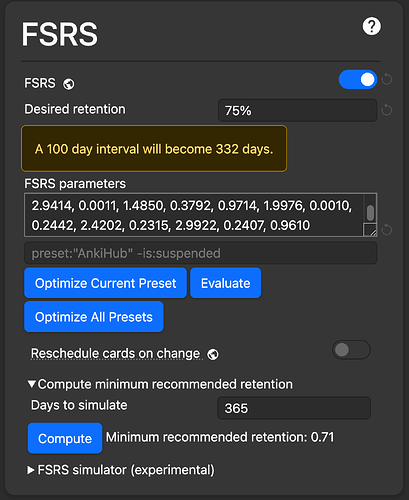Reset FSRS parameters with the revert icon
The height and width of the screenshot is (500, 409).
coord(387,229)
